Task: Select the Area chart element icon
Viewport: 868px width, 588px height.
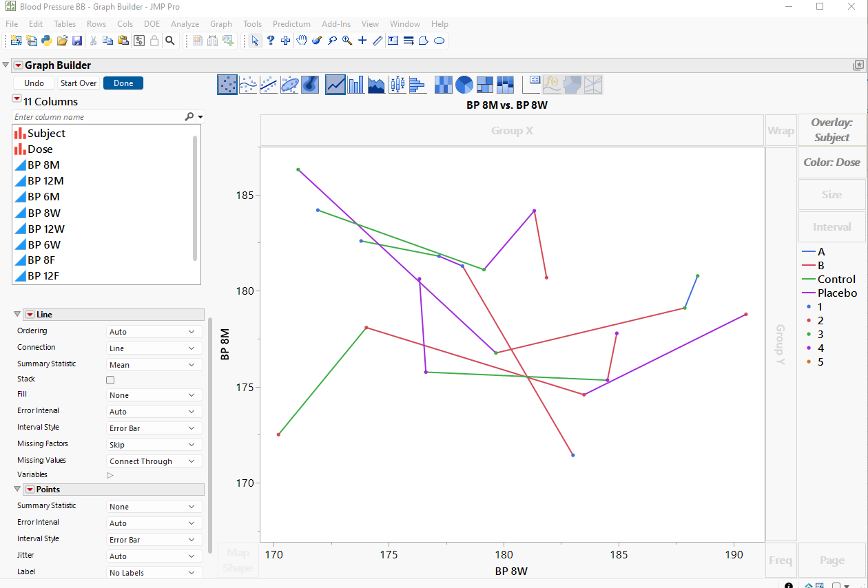Action: point(377,85)
